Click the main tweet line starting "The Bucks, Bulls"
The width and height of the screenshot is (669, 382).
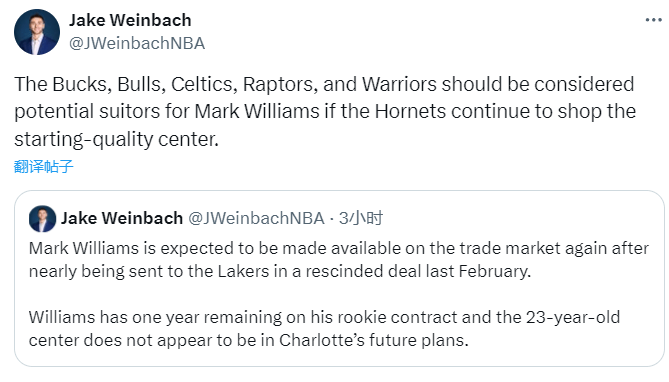click(x=324, y=84)
